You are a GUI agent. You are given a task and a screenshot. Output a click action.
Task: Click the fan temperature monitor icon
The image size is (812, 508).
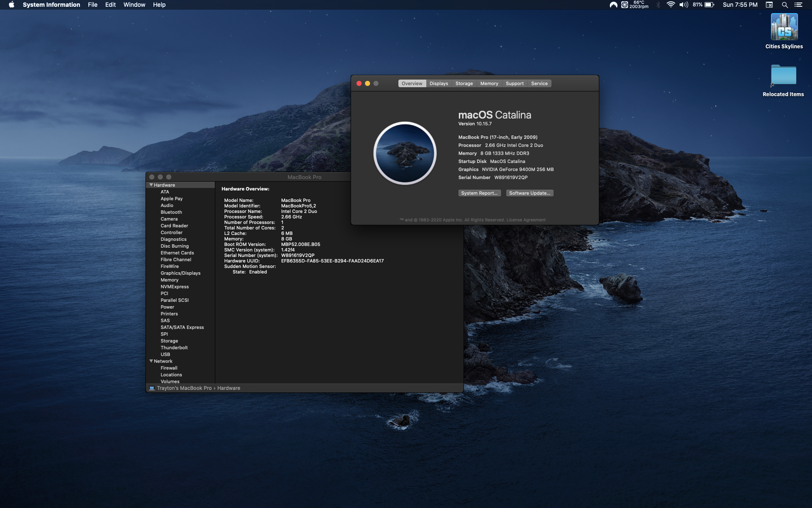tap(625, 5)
